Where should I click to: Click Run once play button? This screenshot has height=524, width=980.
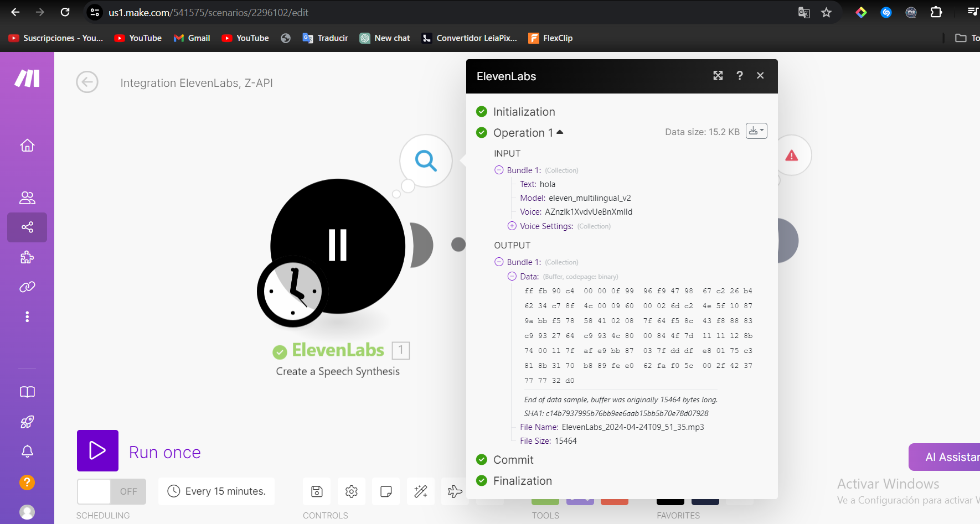click(97, 450)
